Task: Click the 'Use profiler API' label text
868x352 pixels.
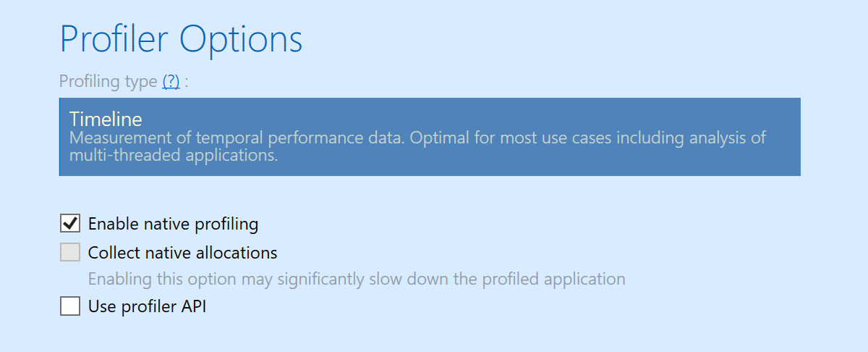Action: click(147, 306)
